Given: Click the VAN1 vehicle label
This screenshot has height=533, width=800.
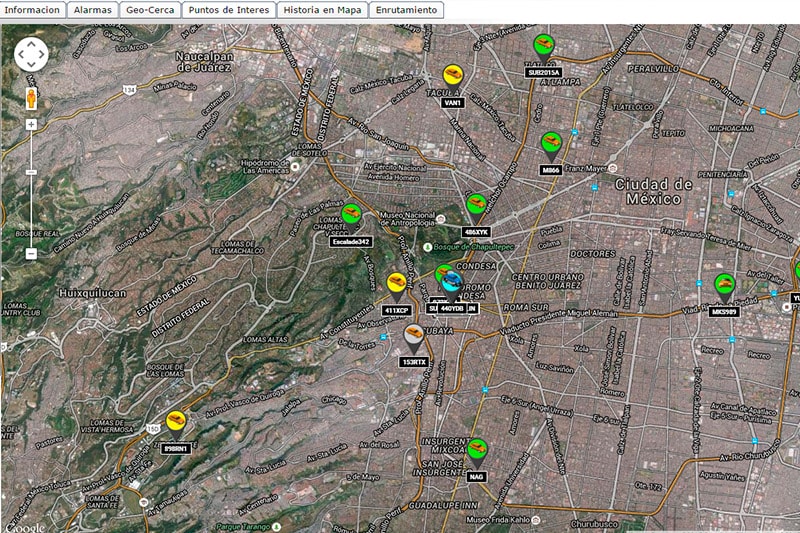Looking at the screenshot, I should [452, 103].
